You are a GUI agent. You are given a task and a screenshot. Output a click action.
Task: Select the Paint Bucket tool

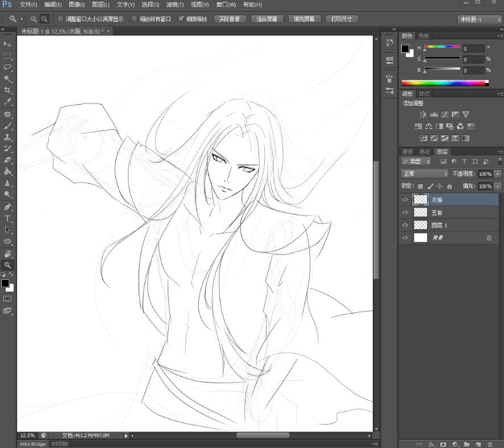point(7,172)
